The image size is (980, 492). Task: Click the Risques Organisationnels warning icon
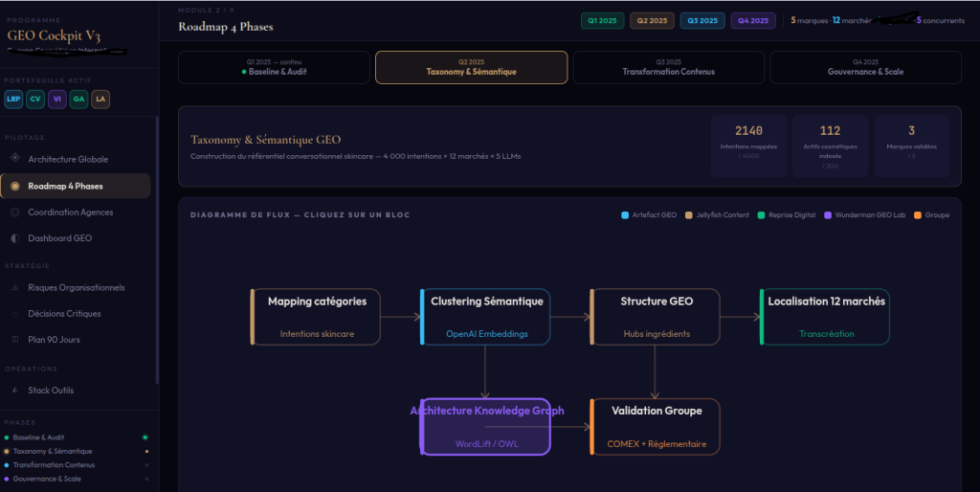coord(14,287)
